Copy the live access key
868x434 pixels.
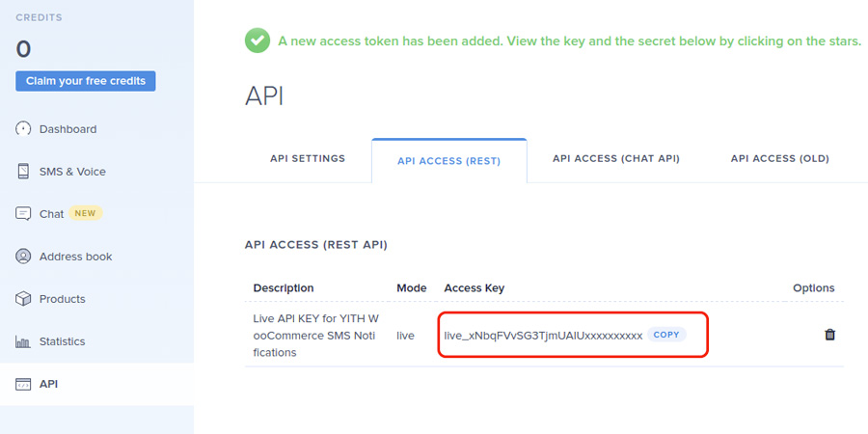pyautogui.click(x=666, y=335)
